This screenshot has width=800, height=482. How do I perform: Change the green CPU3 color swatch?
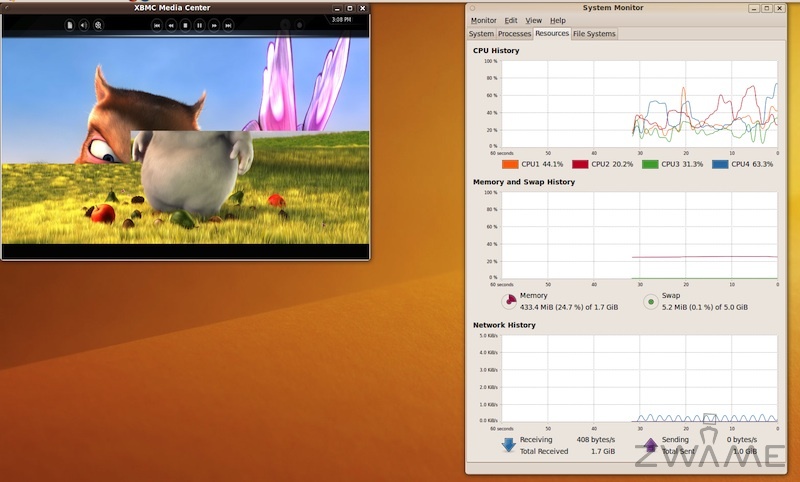tap(650, 164)
